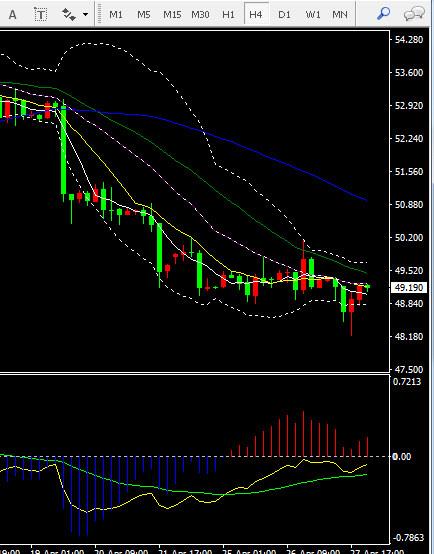Click the toolbar drag handle before M1
The image size is (434, 554).
(x=100, y=14)
